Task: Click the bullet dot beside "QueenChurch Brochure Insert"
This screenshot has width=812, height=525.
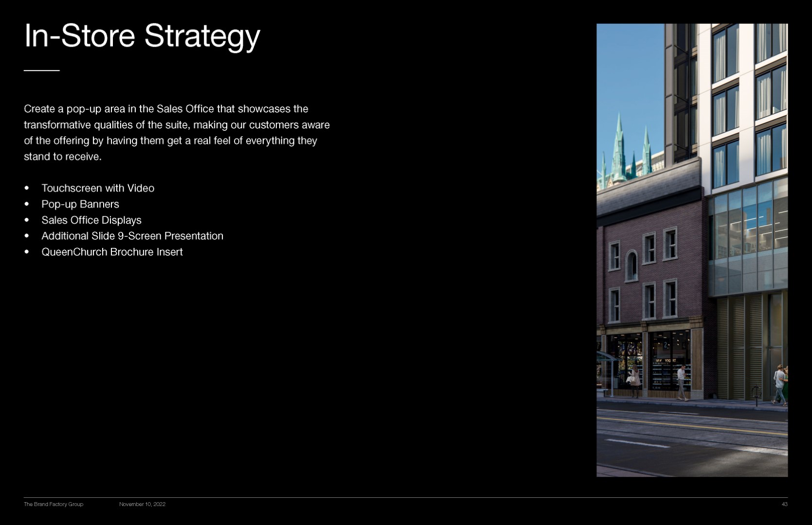Action: pos(27,252)
